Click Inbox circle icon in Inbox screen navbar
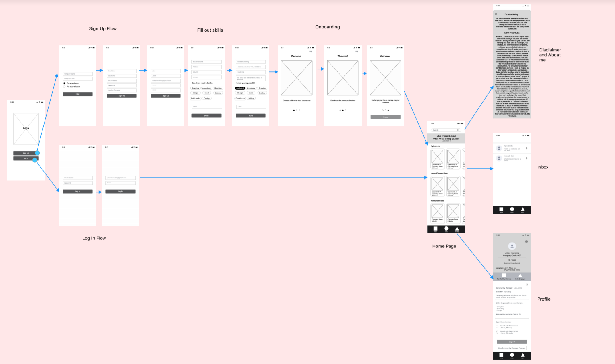The width and height of the screenshot is (615, 364). click(512, 209)
